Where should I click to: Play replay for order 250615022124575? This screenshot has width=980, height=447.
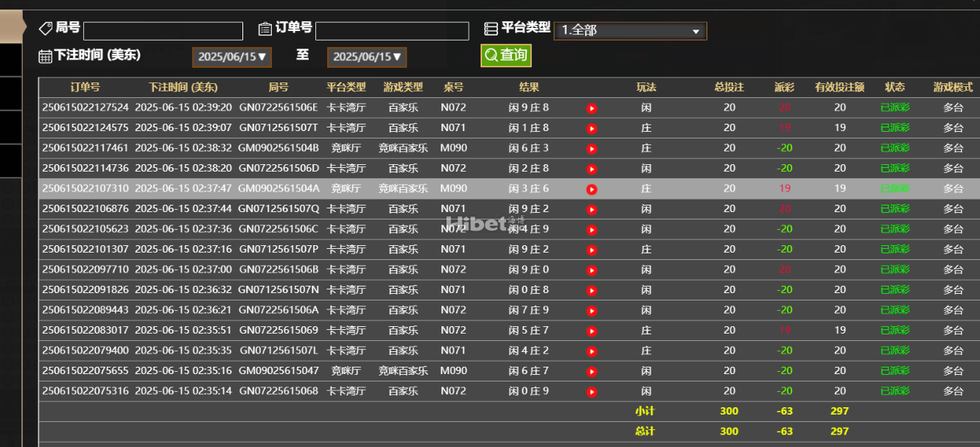[591, 128]
